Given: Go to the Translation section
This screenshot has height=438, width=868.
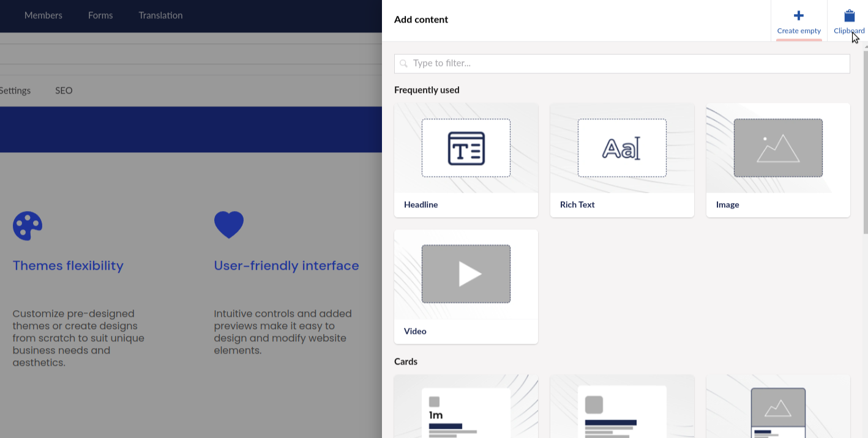Looking at the screenshot, I should coord(160,15).
